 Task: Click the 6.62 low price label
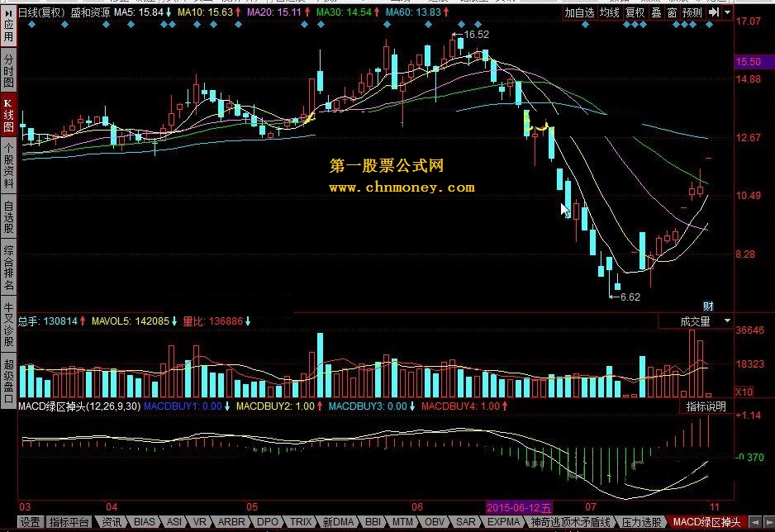click(630, 297)
